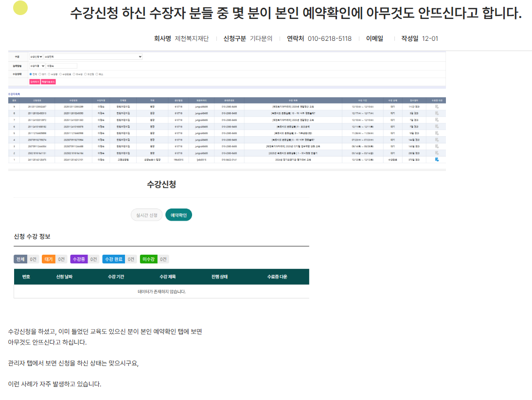532x400 pixels.
Task: Select the 예약확인 tab
Action: pyautogui.click(x=178, y=215)
